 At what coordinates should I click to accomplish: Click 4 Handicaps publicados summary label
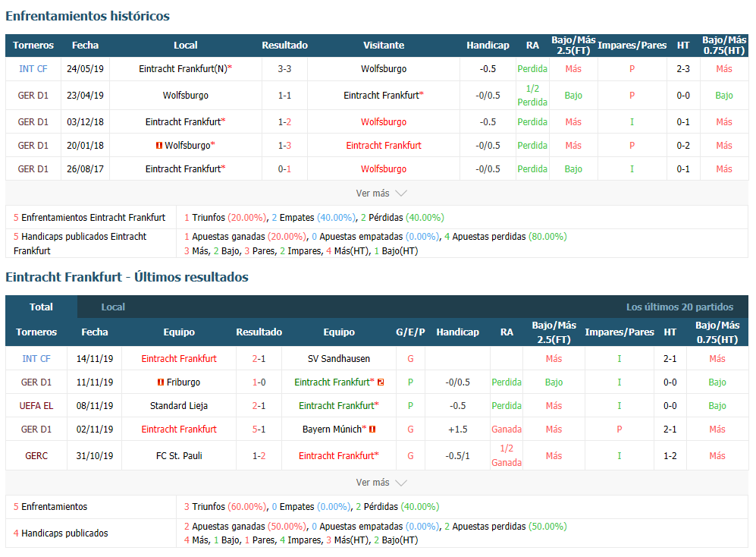click(x=61, y=533)
